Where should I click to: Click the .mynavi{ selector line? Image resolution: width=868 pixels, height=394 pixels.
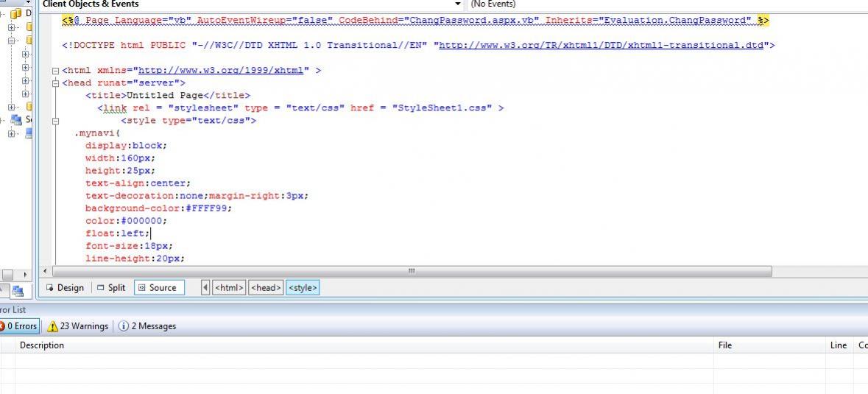[x=97, y=133]
